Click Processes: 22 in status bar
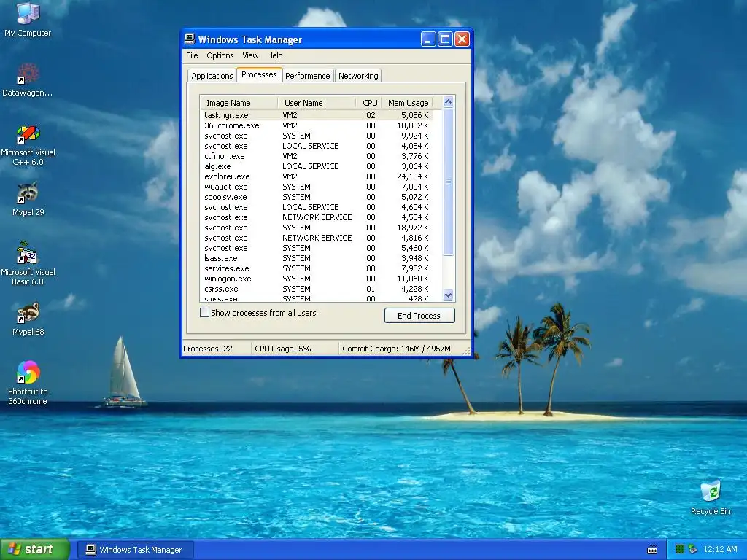Viewport: 747px width, 560px height. click(x=208, y=349)
